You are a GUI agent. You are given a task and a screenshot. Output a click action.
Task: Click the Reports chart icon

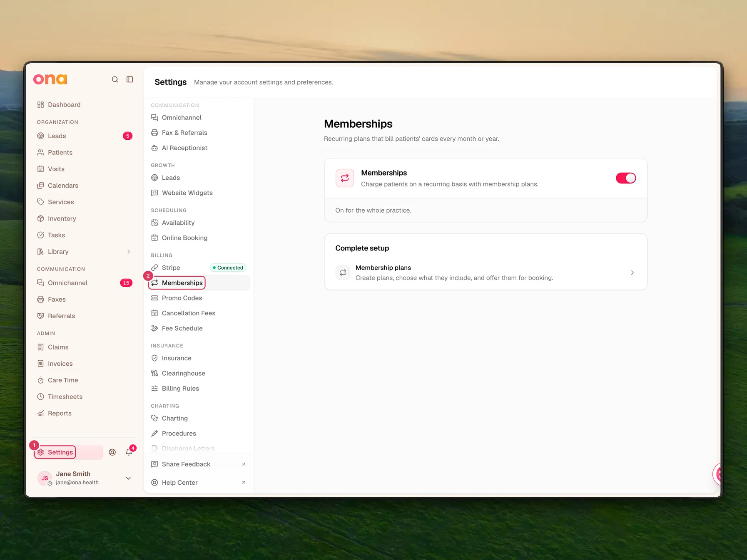tap(40, 414)
